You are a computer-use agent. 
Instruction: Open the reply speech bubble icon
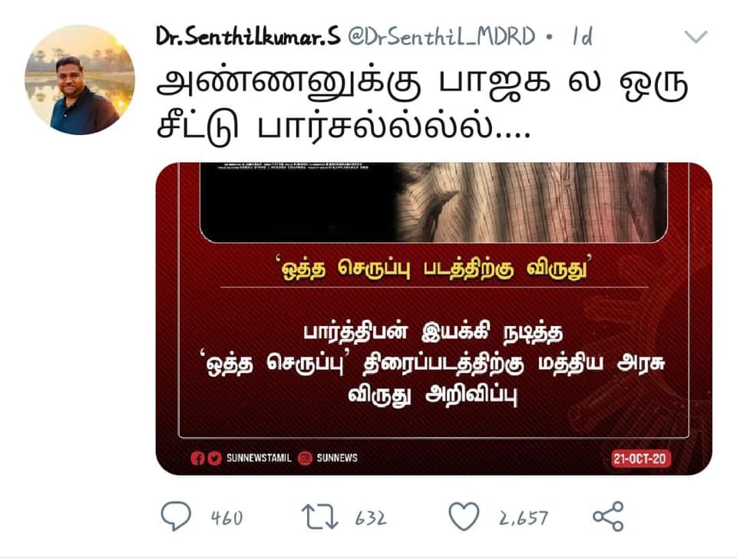tap(176, 516)
